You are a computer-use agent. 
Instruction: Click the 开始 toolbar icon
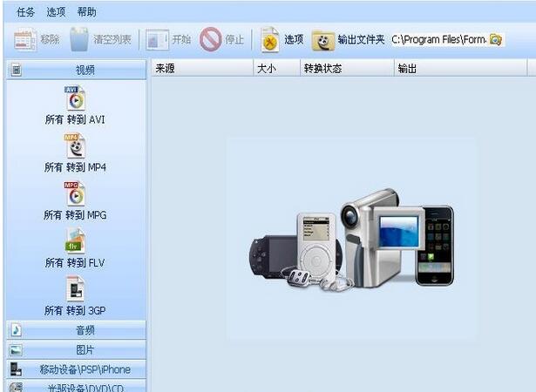(158, 40)
